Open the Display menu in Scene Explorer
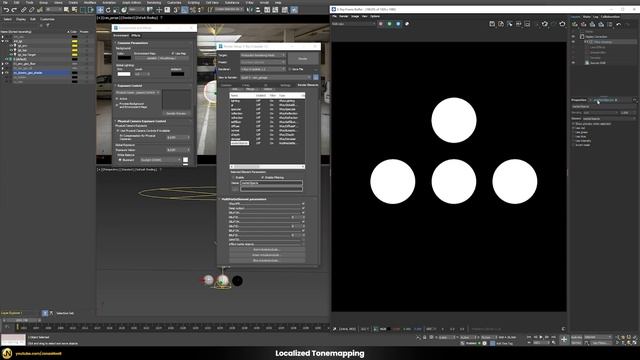 coord(20,19)
